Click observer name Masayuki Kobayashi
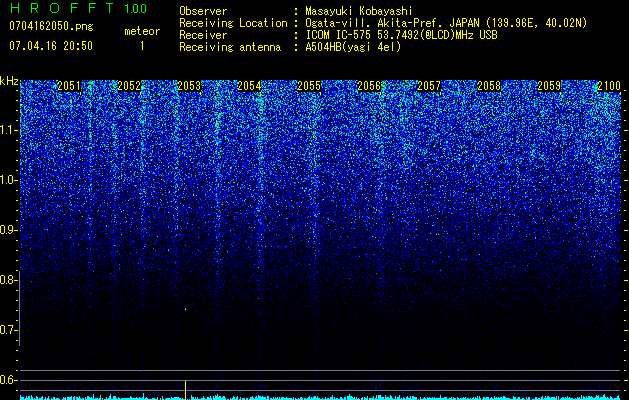This screenshot has width=629, height=400. click(x=359, y=11)
